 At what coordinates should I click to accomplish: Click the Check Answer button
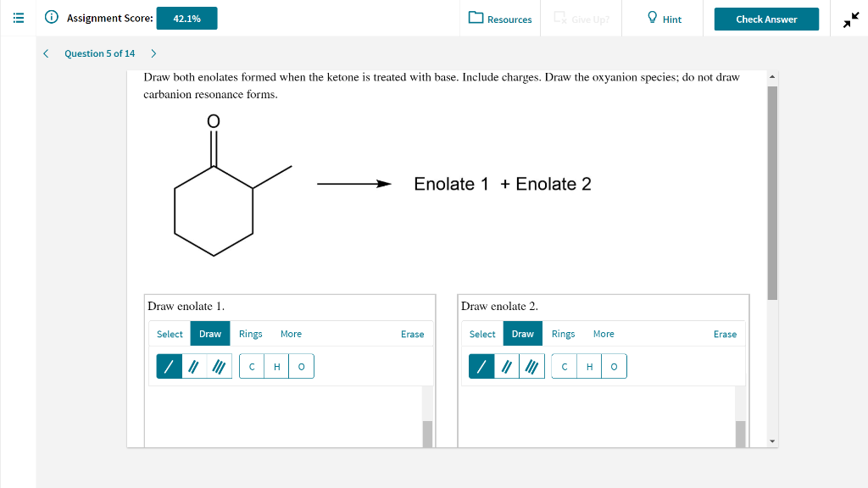(766, 19)
